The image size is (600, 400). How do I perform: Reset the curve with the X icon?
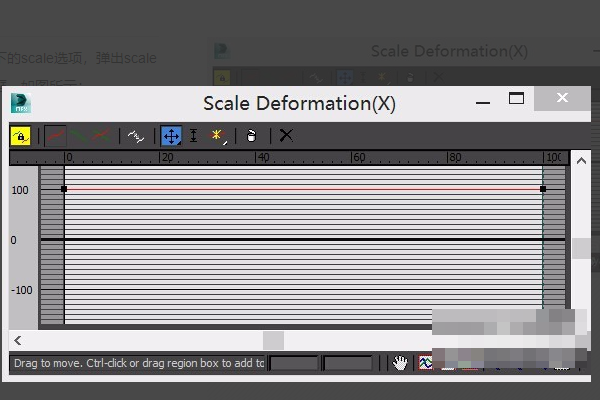286,136
